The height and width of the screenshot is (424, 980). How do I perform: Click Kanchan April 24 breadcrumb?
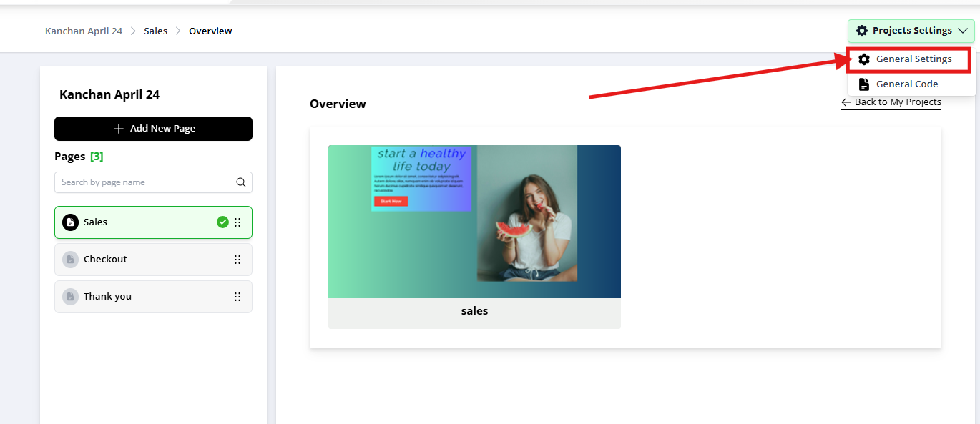tap(84, 31)
